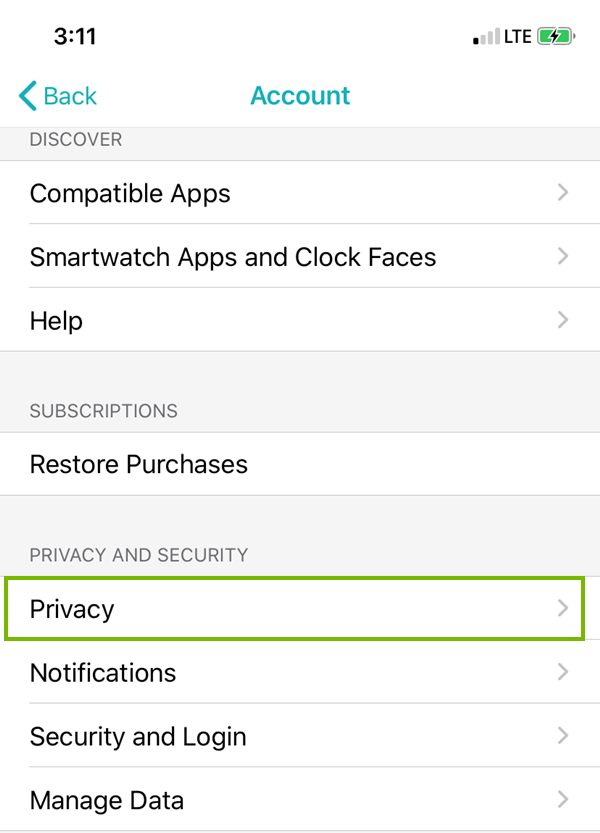Screen dimensions: 600x833
Task: Select the Account title
Action: click(x=300, y=95)
